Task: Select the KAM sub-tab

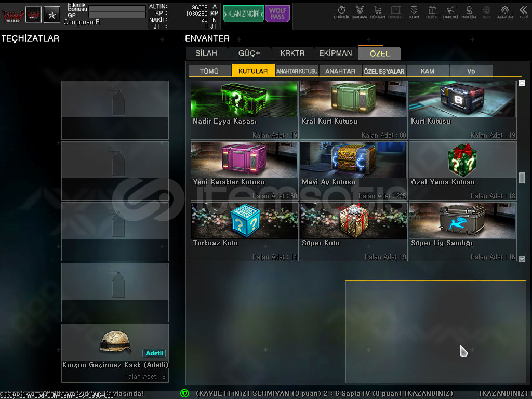Action: (428, 71)
